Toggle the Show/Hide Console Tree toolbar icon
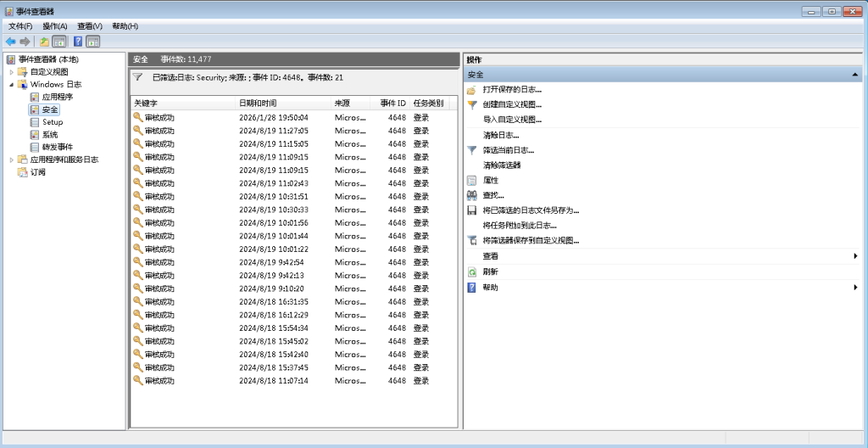 59,42
